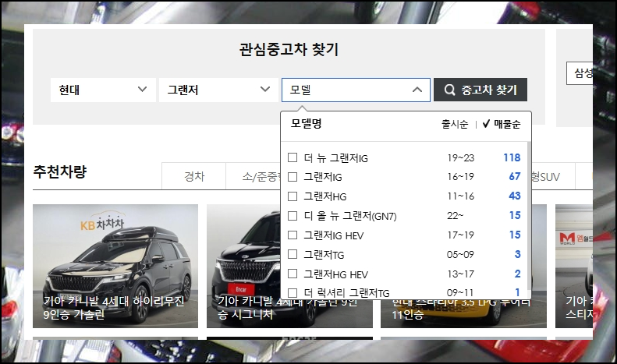This screenshot has height=364, width=617.
Task: Click the 중고차 찾기 search button
Action: [480, 90]
